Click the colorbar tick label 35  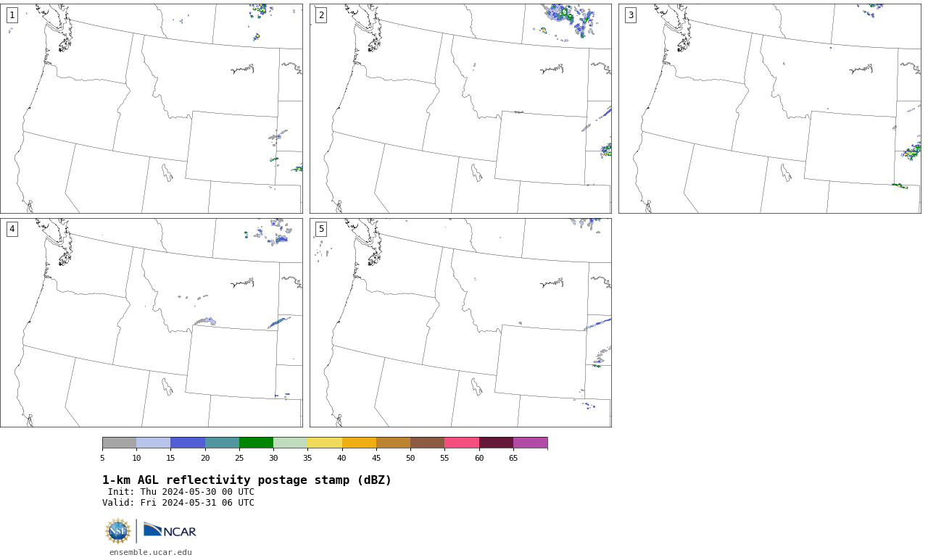click(x=307, y=458)
